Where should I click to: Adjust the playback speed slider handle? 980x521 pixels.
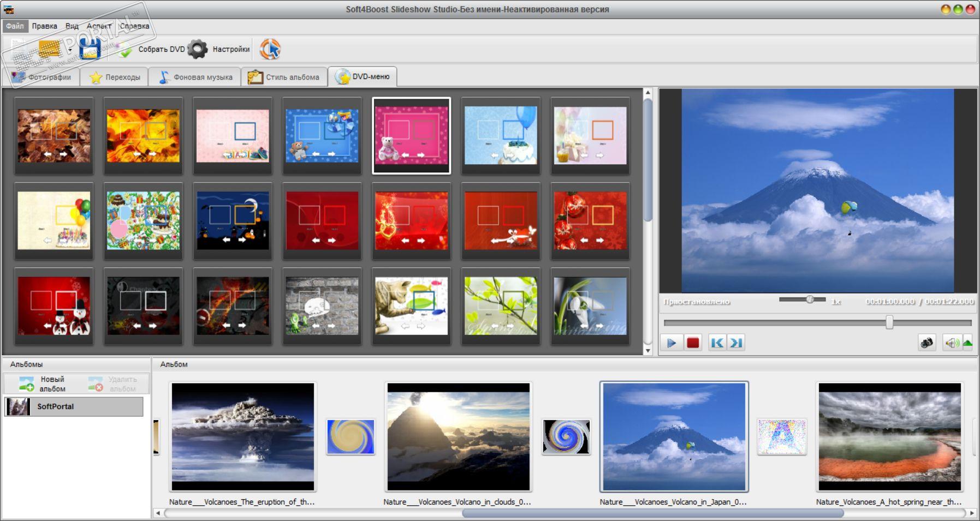[x=810, y=299]
